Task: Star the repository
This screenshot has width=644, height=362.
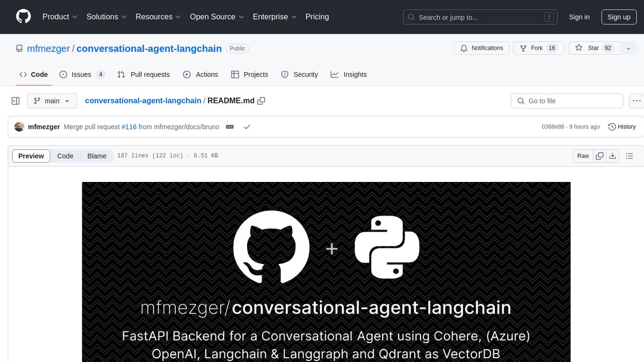Action: point(594,48)
